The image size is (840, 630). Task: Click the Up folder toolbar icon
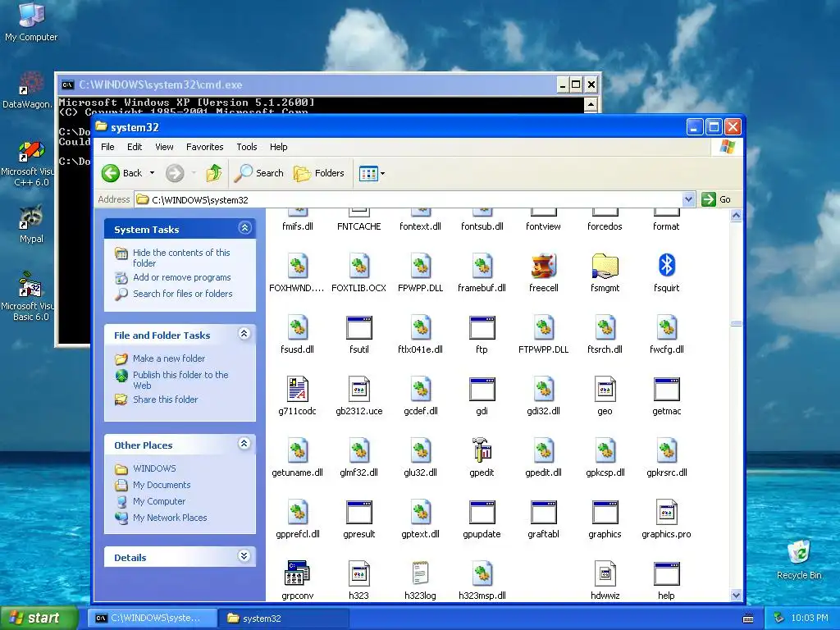coord(214,173)
